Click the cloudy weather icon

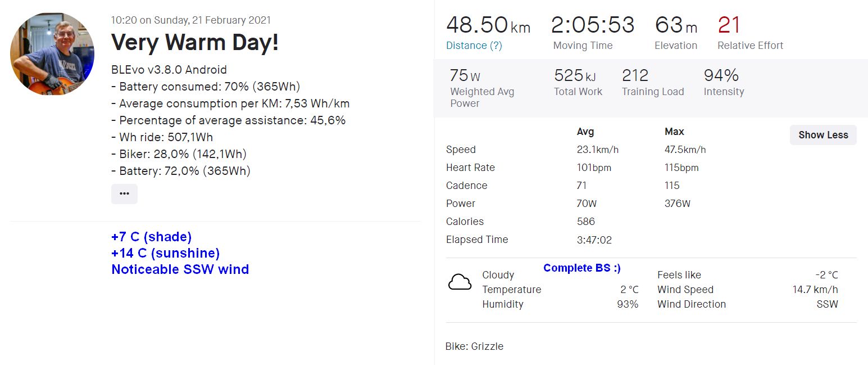tap(460, 282)
